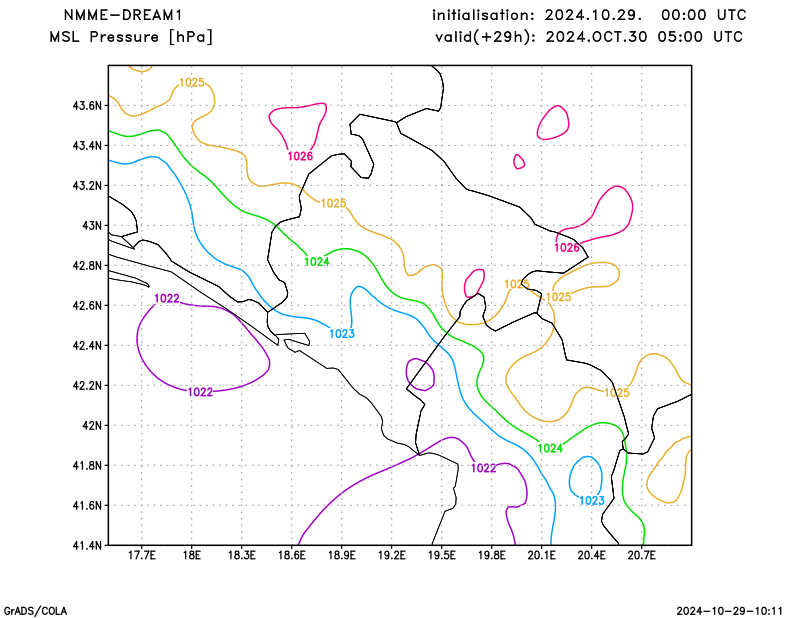The width and height of the screenshot is (800, 618).
Task: Select the "43.4N" latitude axis label
Action: click(x=87, y=146)
